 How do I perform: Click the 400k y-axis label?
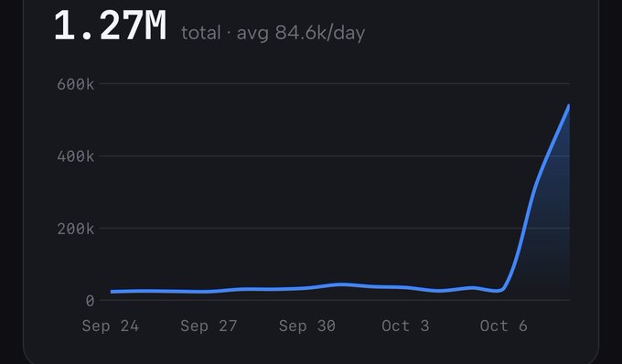click(75, 156)
